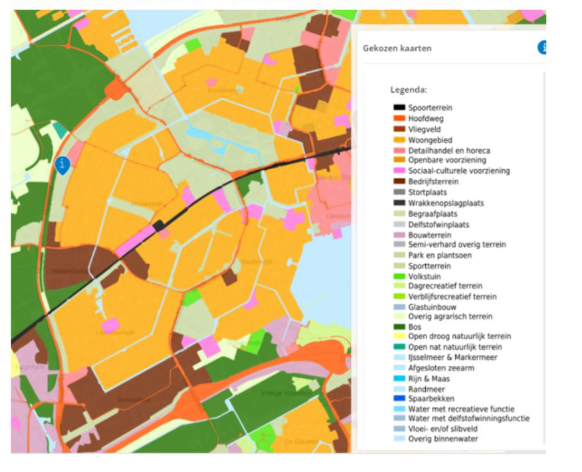Click the Begraafplaats legend label
This screenshot has width=582, height=472.
click(x=432, y=214)
